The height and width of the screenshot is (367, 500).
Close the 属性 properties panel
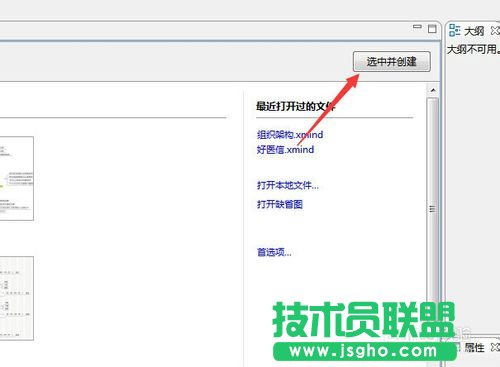point(495,347)
